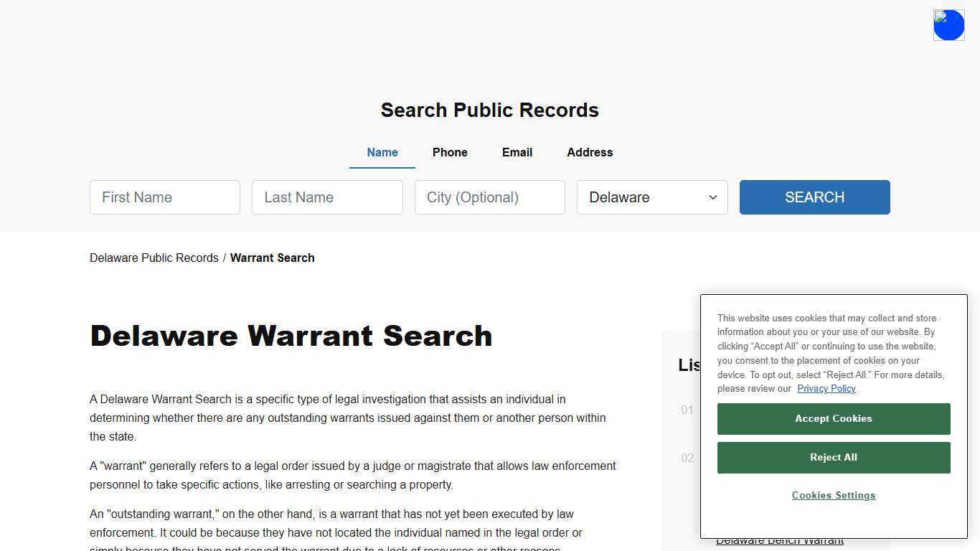This screenshot has width=980, height=551.
Task: Switch to the Address search tab
Action: click(x=589, y=152)
